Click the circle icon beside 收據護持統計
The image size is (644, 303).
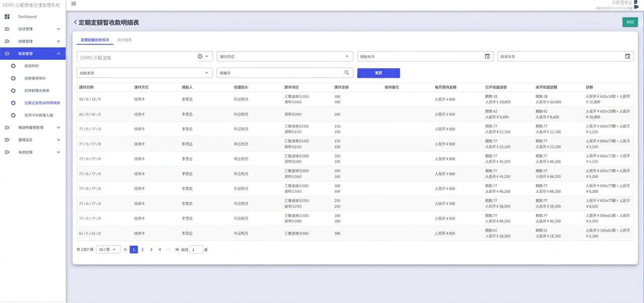pyautogui.click(x=13, y=78)
